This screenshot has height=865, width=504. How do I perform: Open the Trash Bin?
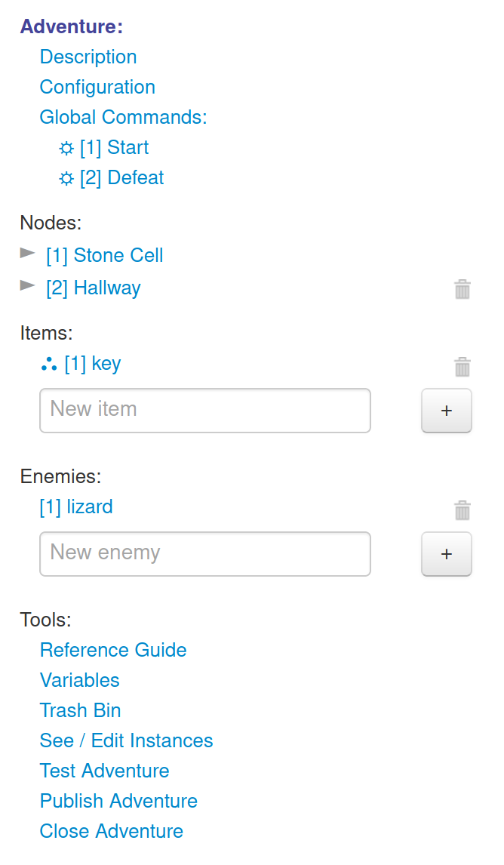coord(80,710)
